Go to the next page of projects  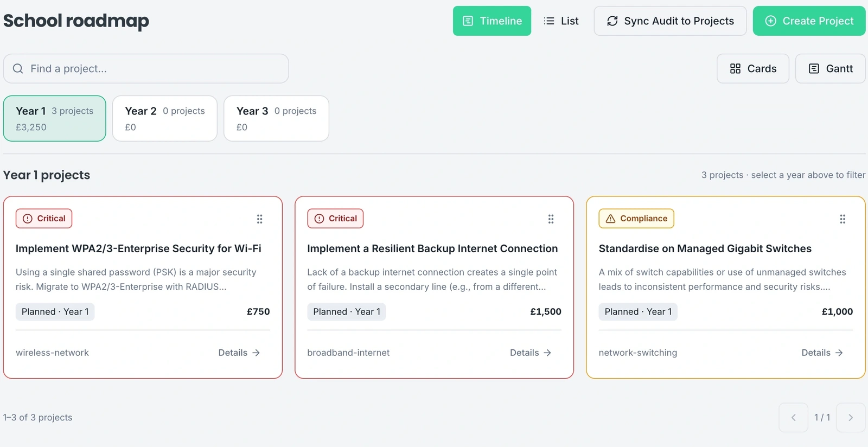coord(851,418)
